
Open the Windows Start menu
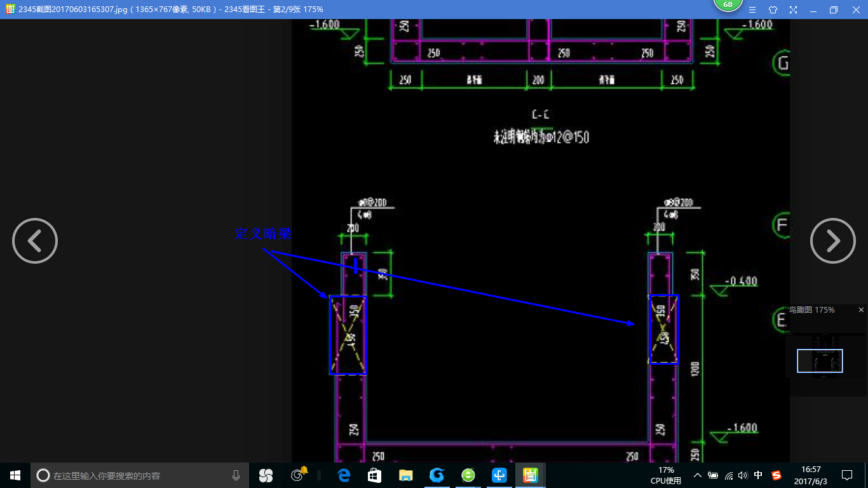tap(15, 475)
